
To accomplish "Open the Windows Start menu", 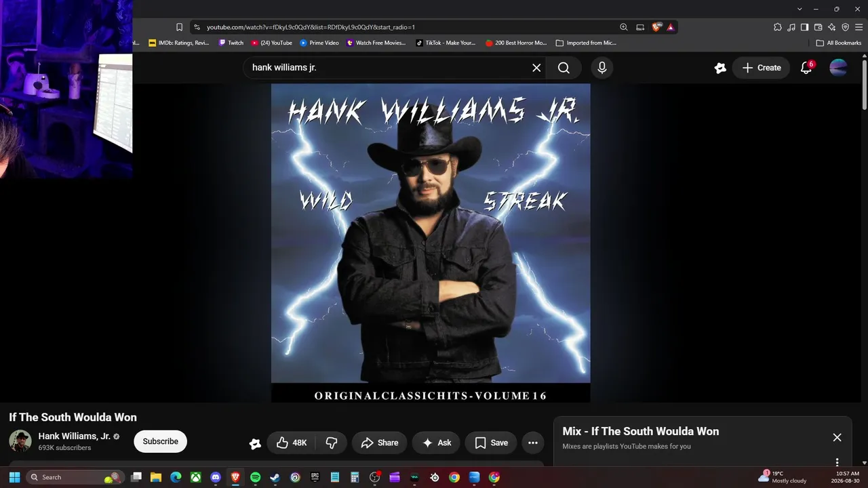I will pos(14,477).
